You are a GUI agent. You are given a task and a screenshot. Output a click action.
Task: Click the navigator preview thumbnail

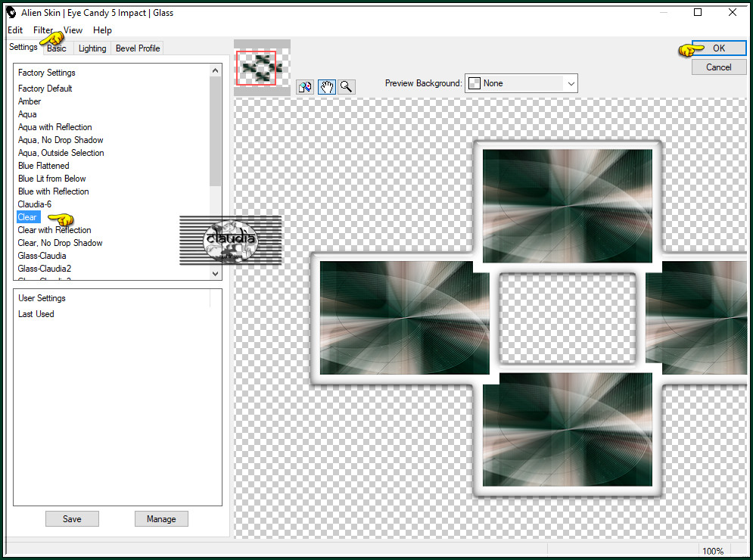[x=262, y=67]
